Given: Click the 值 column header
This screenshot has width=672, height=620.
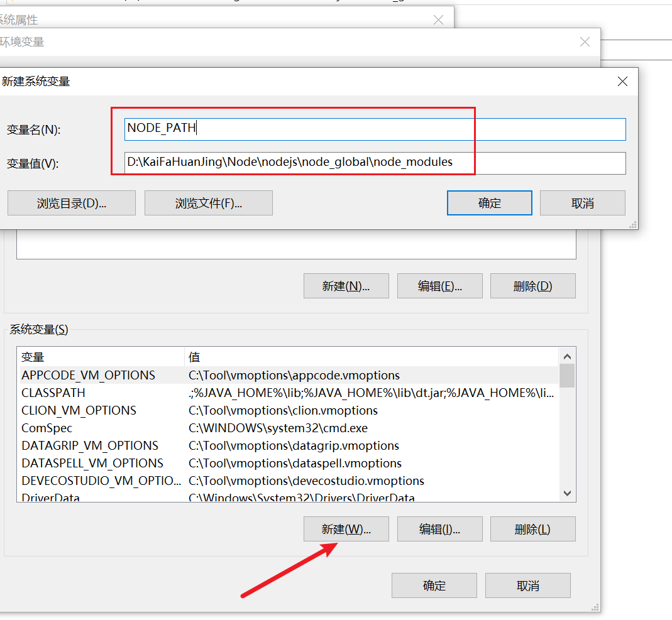Looking at the screenshot, I should click(x=372, y=357).
